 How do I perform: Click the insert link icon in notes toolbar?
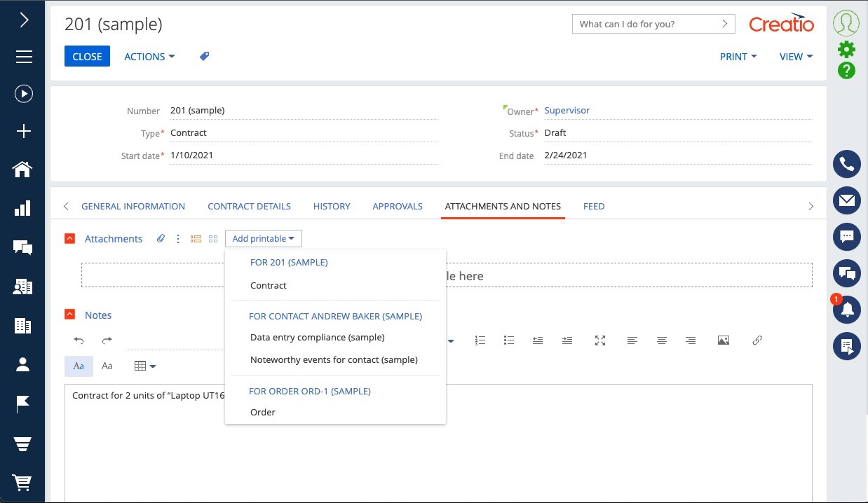pos(757,340)
